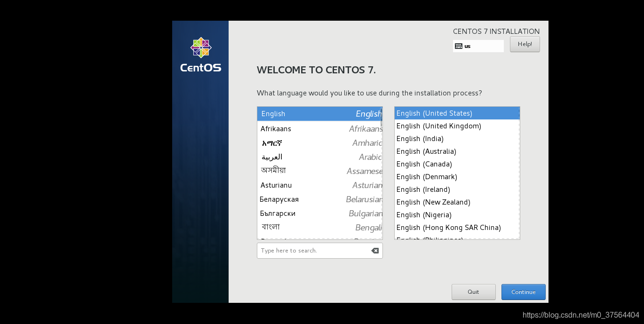Clear search field with backspace icon
The height and width of the screenshot is (324, 644).
point(375,251)
